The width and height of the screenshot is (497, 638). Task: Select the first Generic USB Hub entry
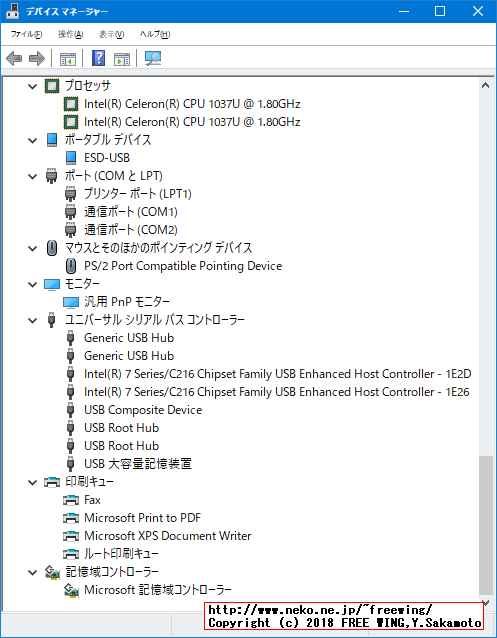click(129, 338)
